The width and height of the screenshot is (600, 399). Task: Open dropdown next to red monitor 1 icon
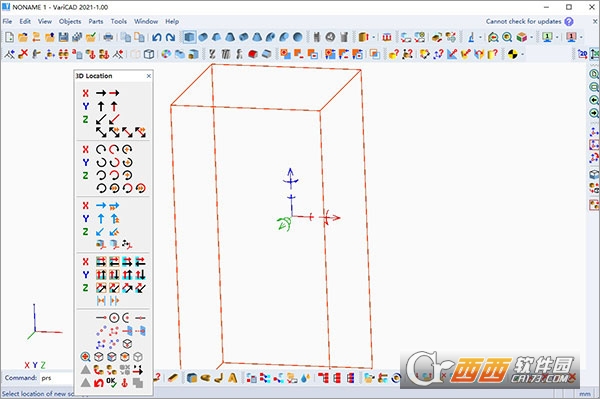(581, 37)
